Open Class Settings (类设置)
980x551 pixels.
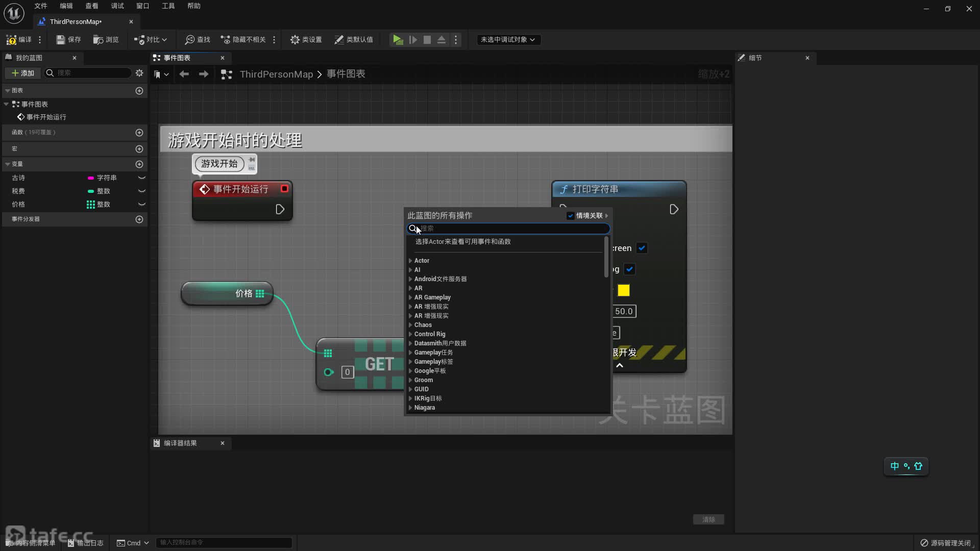click(306, 39)
